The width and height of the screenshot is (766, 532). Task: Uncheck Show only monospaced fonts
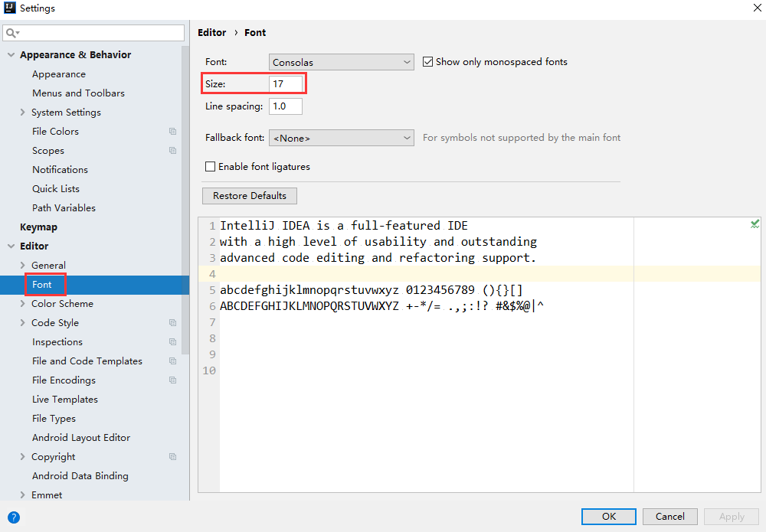pyautogui.click(x=428, y=62)
